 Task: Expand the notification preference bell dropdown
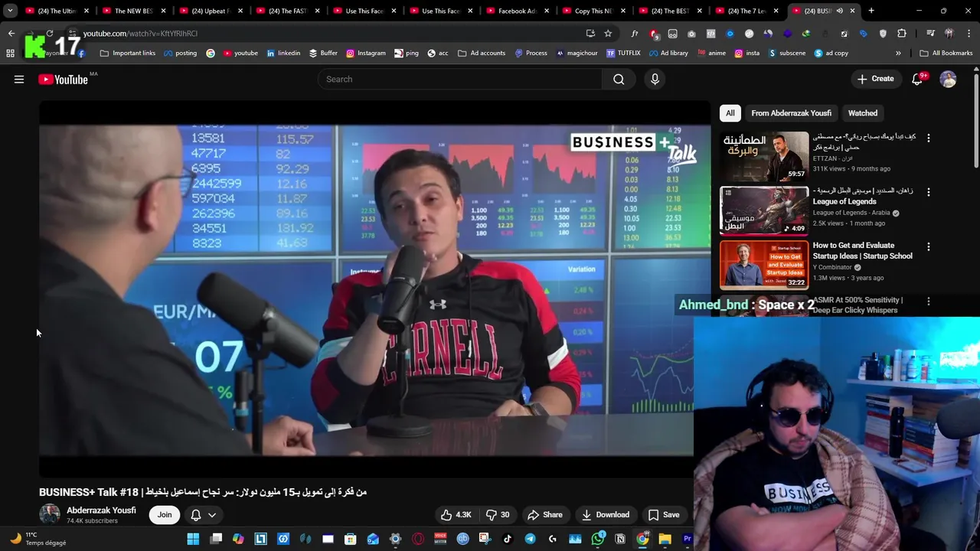point(203,515)
